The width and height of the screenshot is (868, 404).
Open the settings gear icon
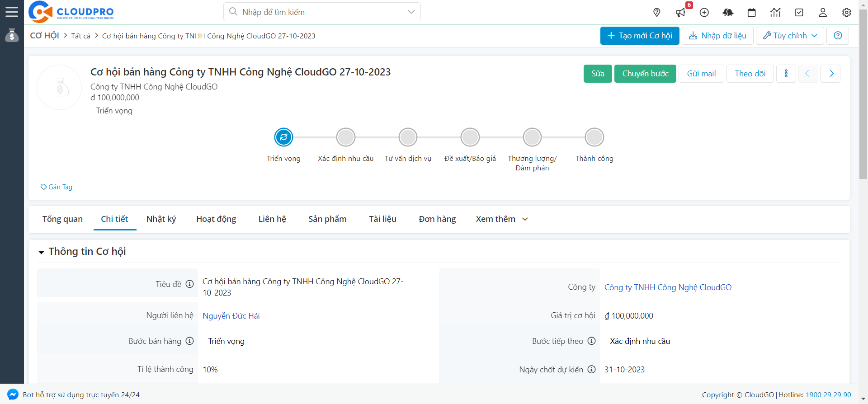[847, 12]
